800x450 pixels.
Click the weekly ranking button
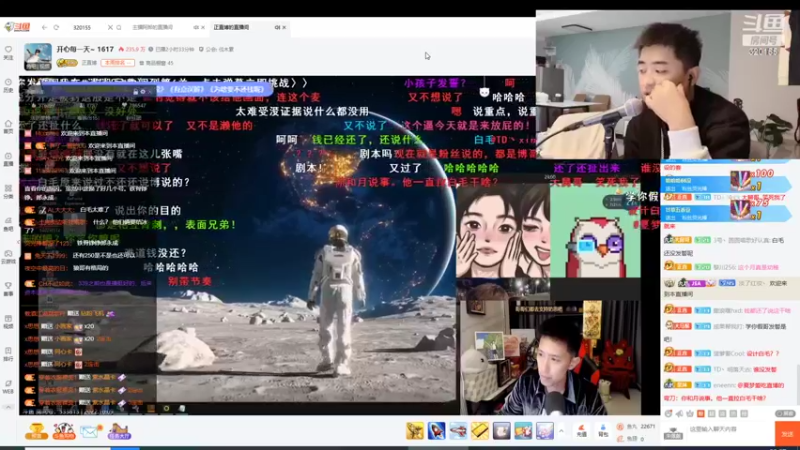click(x=117, y=63)
